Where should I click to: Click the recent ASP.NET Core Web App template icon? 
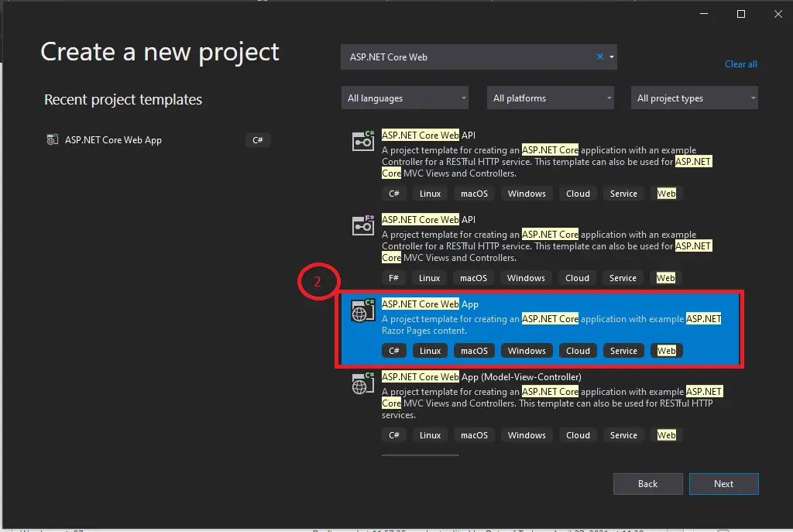(x=52, y=139)
